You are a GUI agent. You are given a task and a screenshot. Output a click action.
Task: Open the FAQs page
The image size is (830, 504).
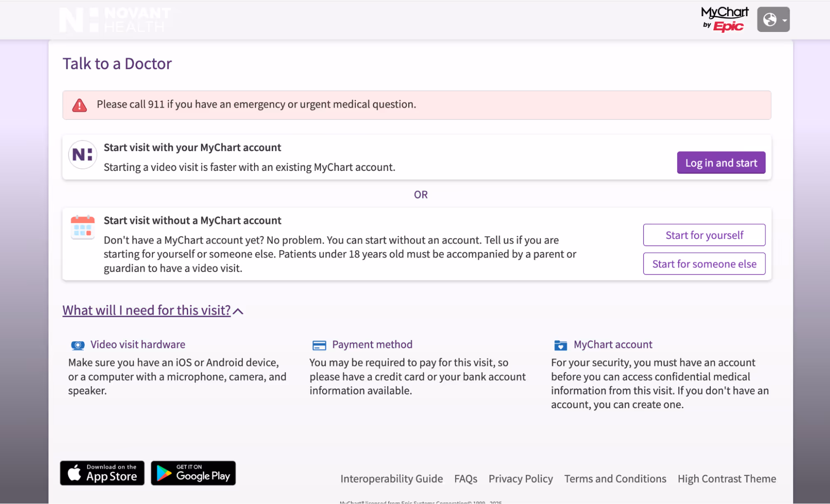click(465, 478)
